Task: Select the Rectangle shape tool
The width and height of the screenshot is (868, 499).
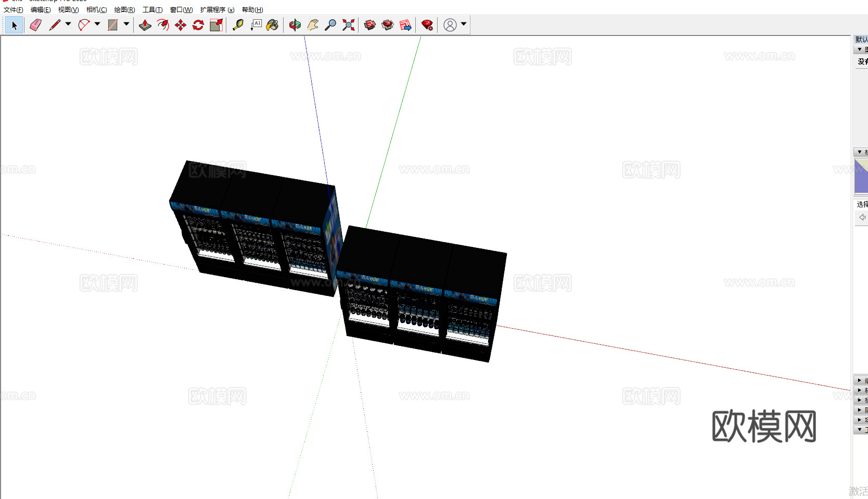Action: [113, 25]
